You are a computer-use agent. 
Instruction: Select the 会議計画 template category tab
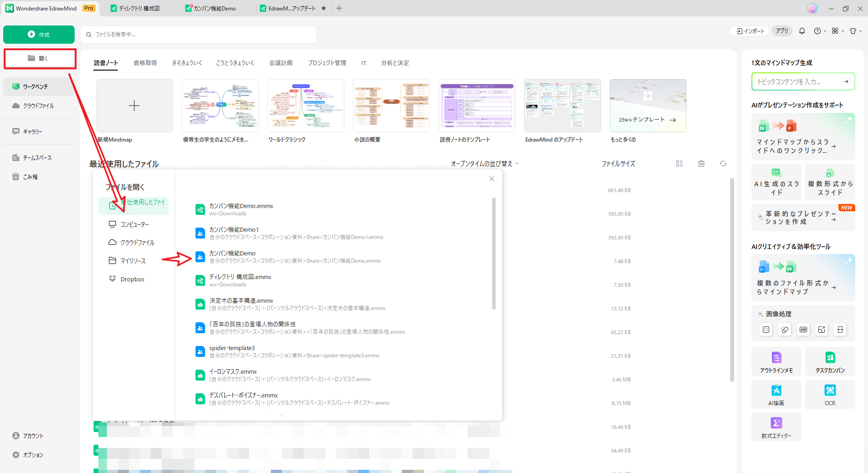[281, 63]
